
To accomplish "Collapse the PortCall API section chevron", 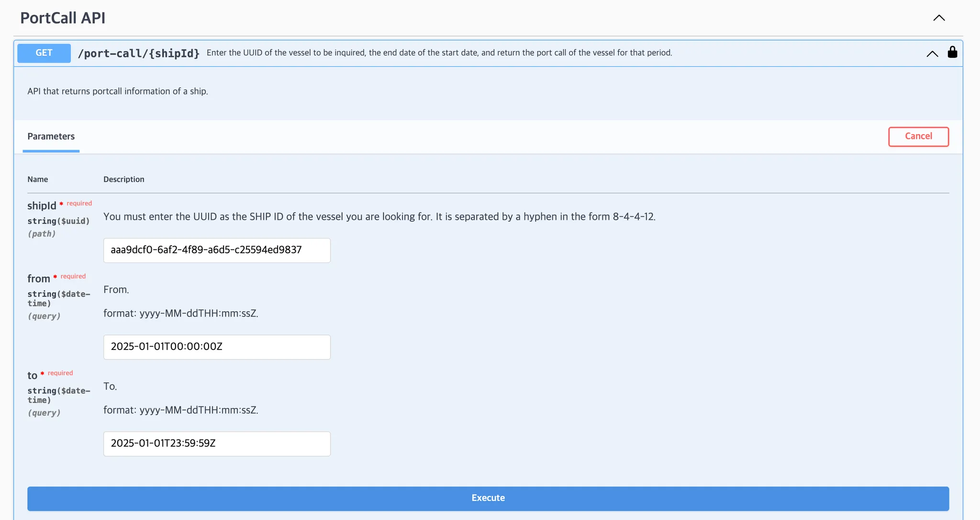I will coord(939,18).
